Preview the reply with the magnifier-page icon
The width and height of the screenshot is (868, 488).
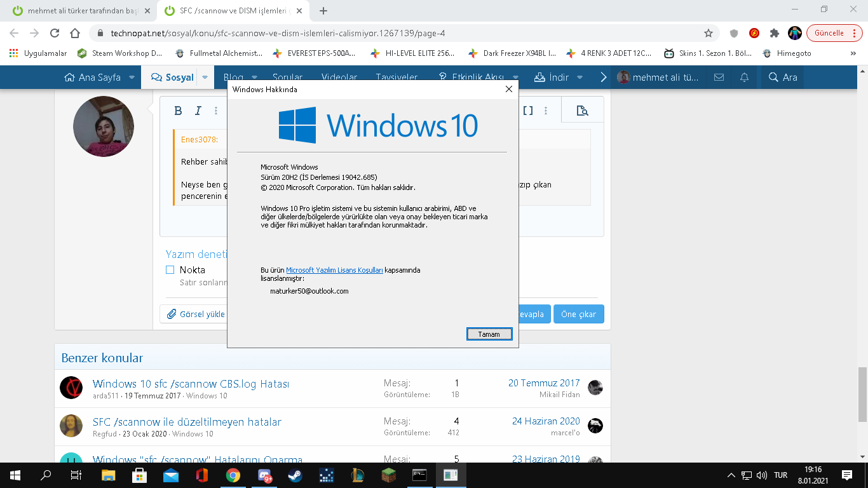(582, 111)
